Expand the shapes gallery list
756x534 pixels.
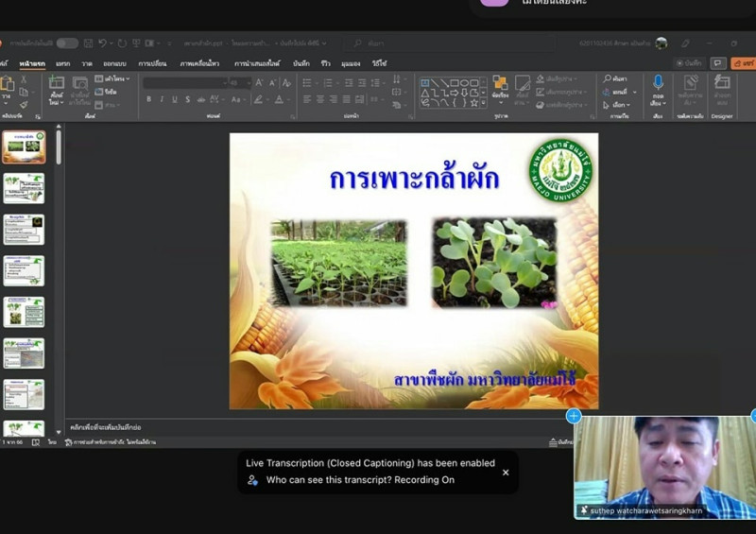click(483, 104)
